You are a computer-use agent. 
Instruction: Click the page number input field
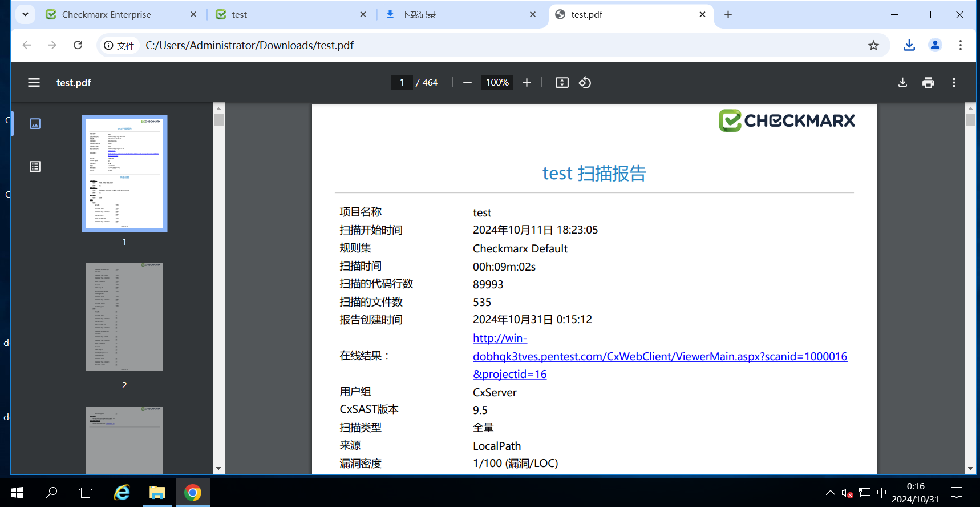pos(402,82)
